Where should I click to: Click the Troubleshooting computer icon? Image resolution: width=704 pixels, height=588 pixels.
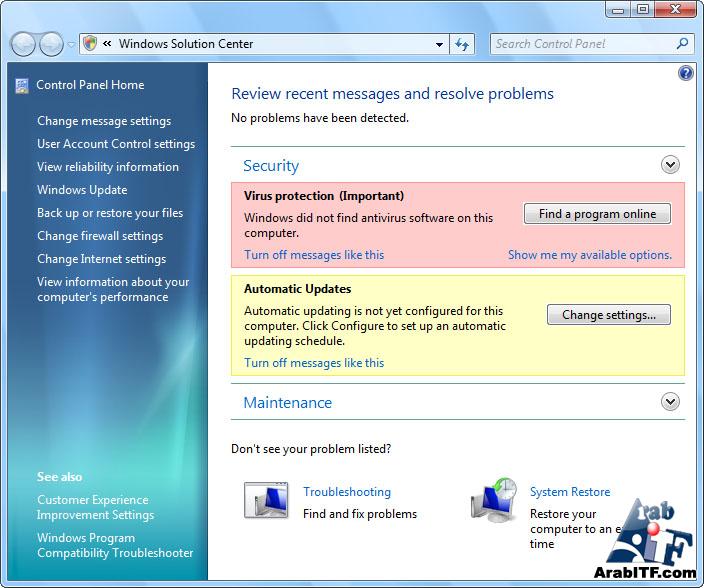click(266, 501)
